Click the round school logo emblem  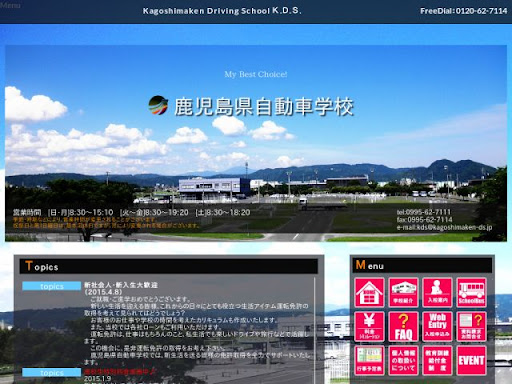158,105
